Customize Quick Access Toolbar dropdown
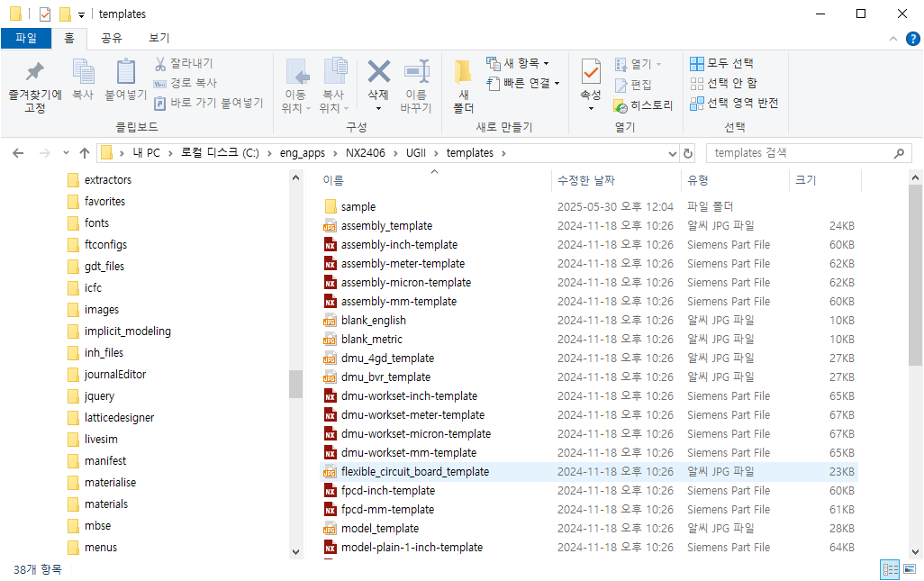924x581 pixels. (81, 14)
